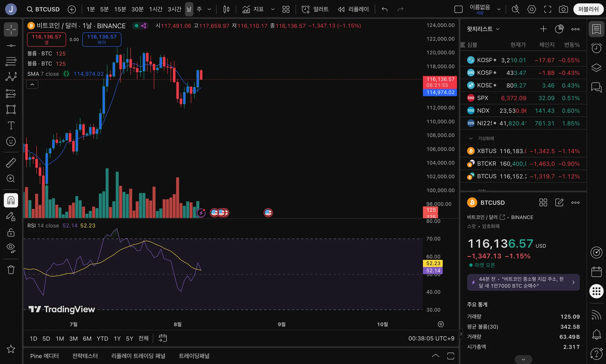This screenshot has height=364, width=606.
Task: Select the 주 weekly timeframe
Action: coord(199,9)
